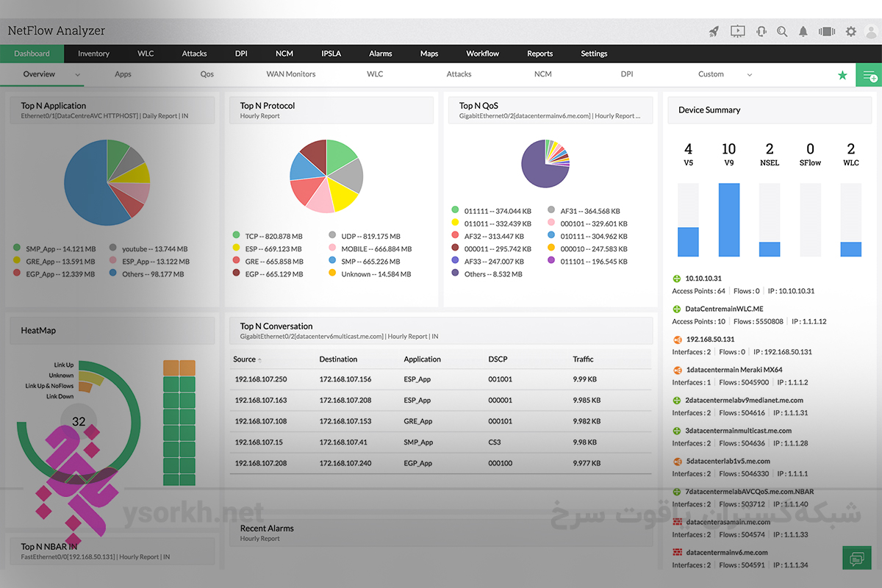
Task: Click the TCP green legend swatch
Action: click(x=236, y=235)
